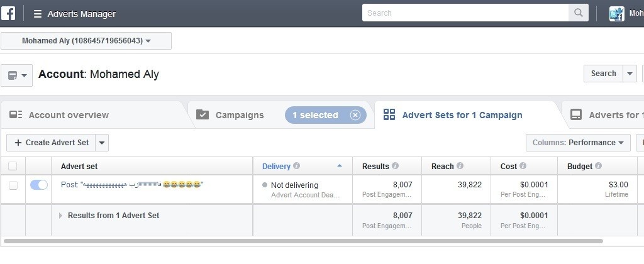Expand Results from 1 Advert Set

(x=61, y=216)
